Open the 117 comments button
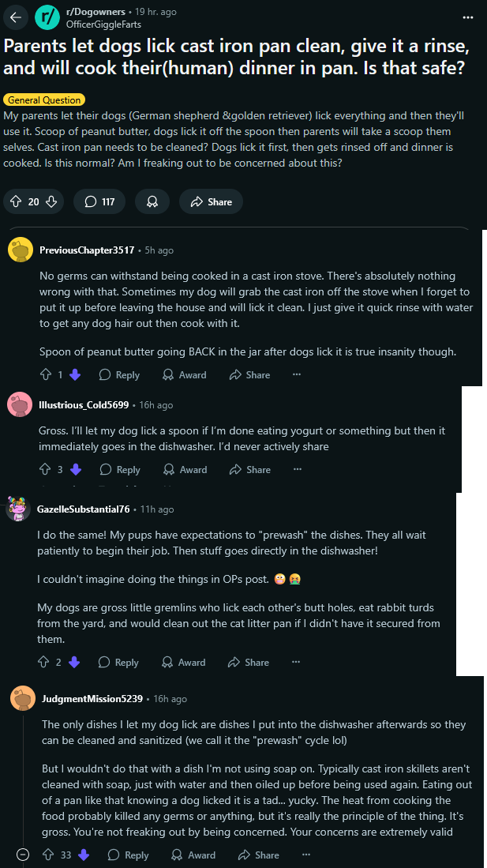 (x=99, y=201)
